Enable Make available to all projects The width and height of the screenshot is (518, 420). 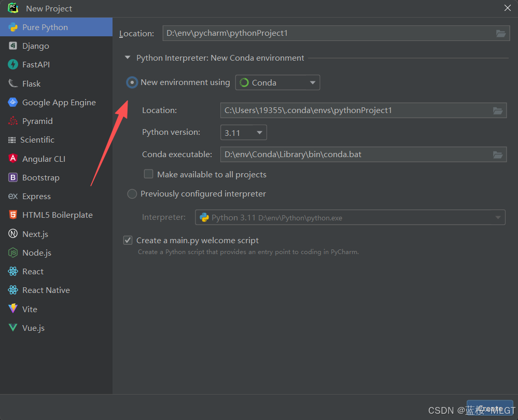148,174
